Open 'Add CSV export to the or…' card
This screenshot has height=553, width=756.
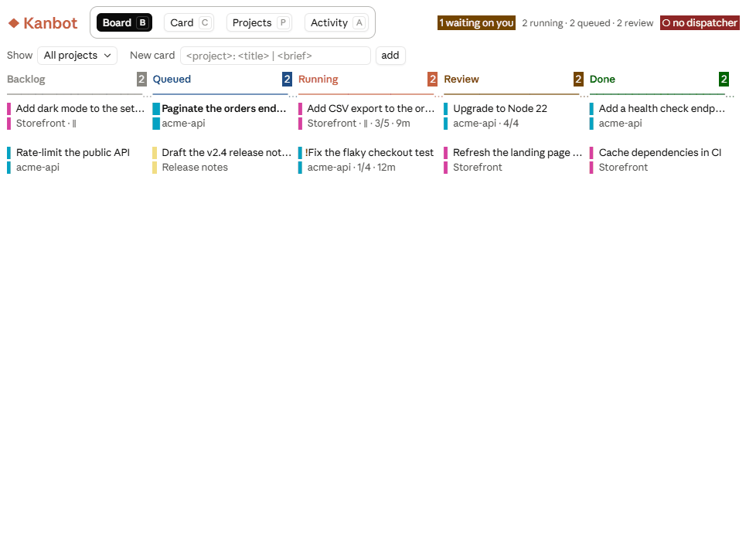click(368, 116)
